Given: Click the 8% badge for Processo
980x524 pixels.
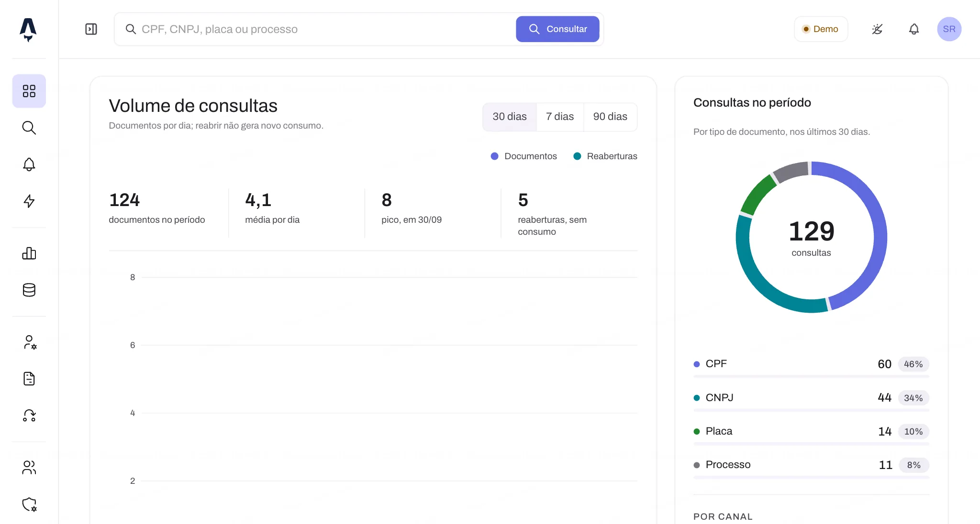Looking at the screenshot, I should coord(913,465).
